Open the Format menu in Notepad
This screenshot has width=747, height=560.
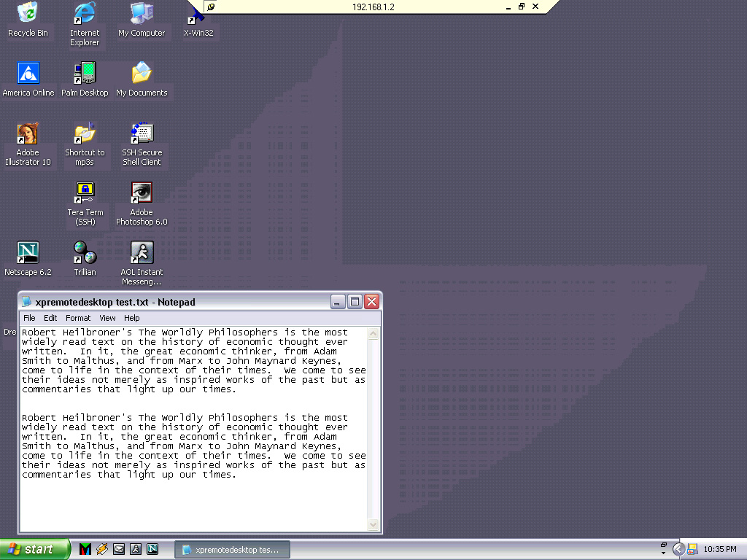point(77,318)
